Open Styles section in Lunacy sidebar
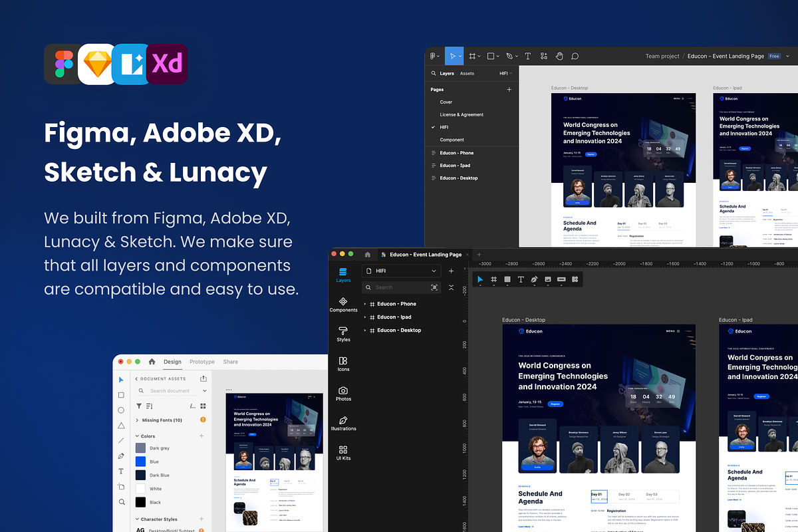Screen dimensions: 798x532 [343, 334]
